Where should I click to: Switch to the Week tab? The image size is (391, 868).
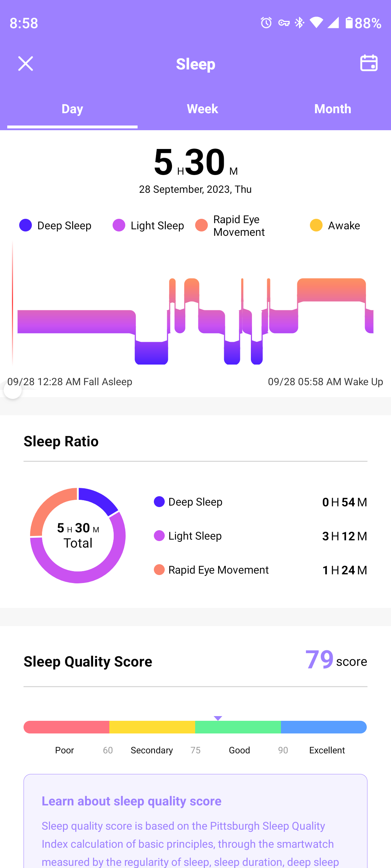click(x=202, y=109)
